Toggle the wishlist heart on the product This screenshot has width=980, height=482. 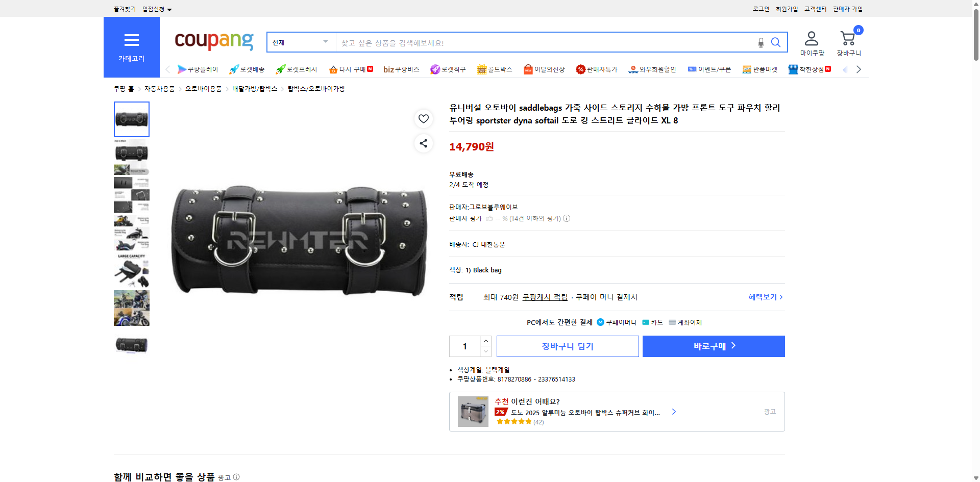[x=423, y=119]
